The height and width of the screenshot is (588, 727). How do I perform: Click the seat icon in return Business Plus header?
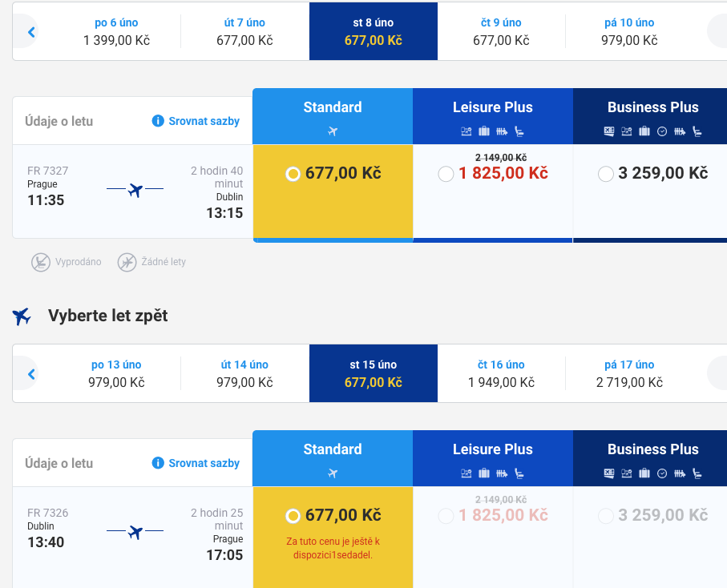click(697, 473)
